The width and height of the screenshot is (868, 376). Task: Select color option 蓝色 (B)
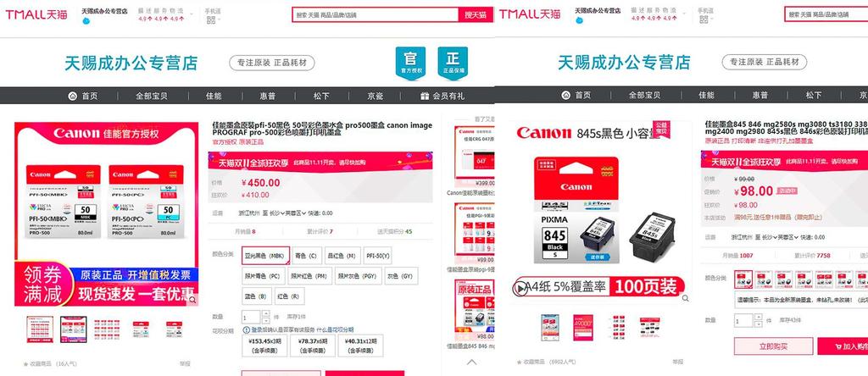(257, 296)
